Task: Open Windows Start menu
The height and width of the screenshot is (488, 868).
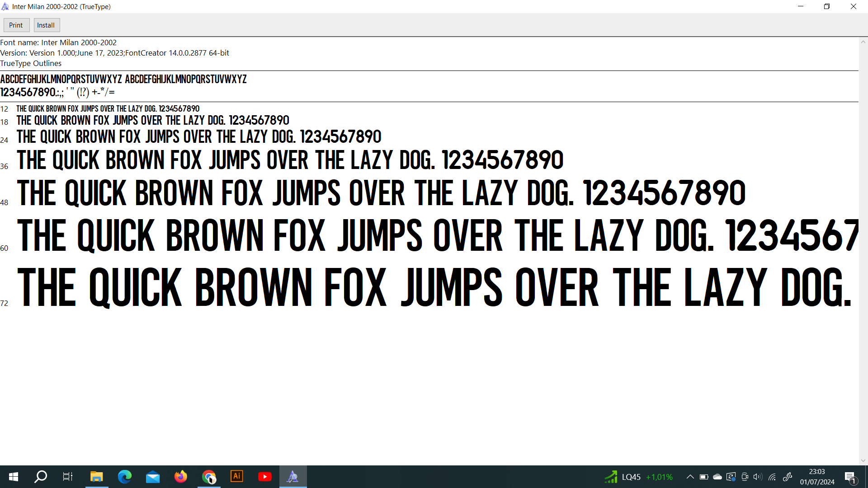Action: click(14, 477)
